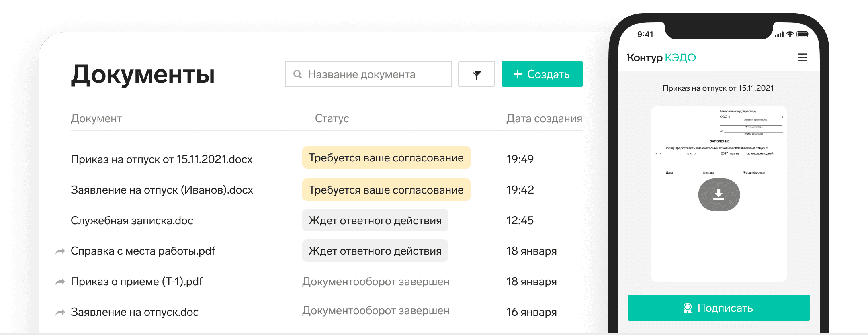Open the hamburger menu in mobile app
868x335 pixels.
pyautogui.click(x=802, y=57)
